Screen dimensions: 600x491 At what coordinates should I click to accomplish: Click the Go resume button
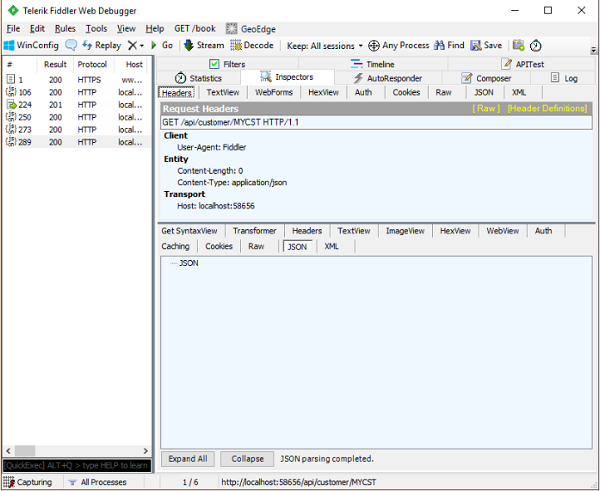point(162,45)
